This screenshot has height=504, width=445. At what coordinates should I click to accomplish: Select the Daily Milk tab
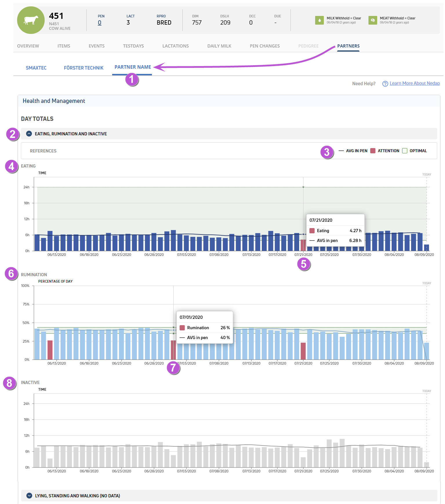(x=219, y=46)
